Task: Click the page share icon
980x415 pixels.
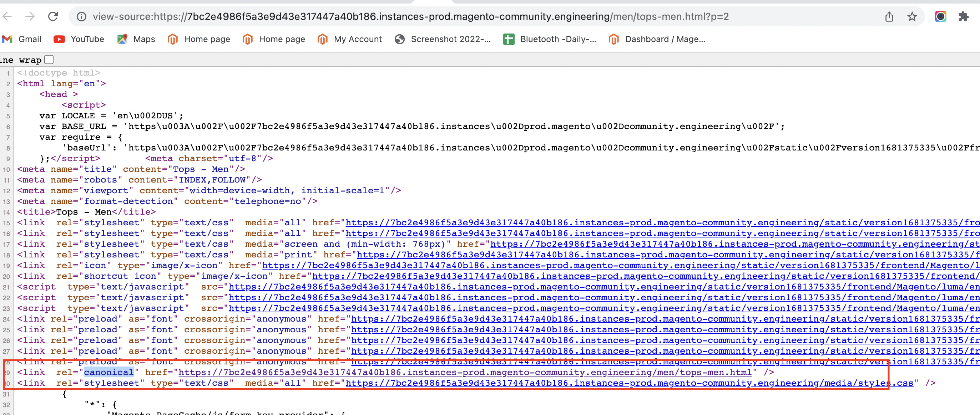Action: coord(889,16)
